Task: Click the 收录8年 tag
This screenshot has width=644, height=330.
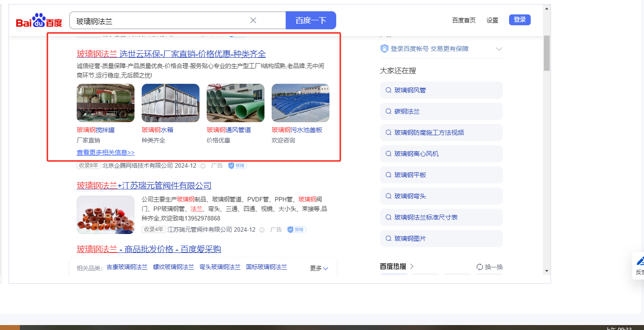Action: click(x=88, y=165)
